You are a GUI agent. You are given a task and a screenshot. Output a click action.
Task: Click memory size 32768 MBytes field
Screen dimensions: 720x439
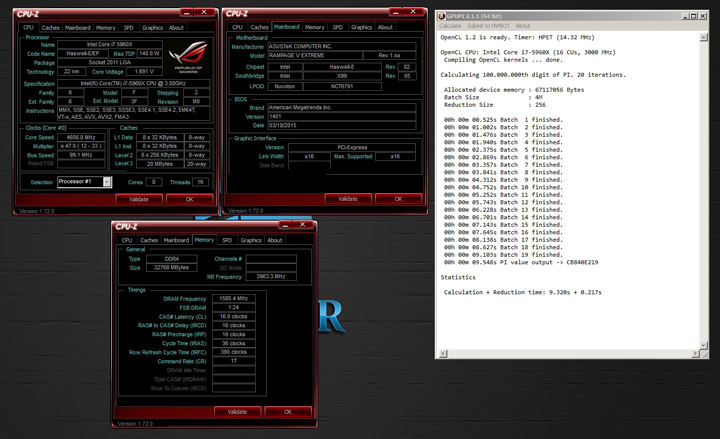[172, 268]
